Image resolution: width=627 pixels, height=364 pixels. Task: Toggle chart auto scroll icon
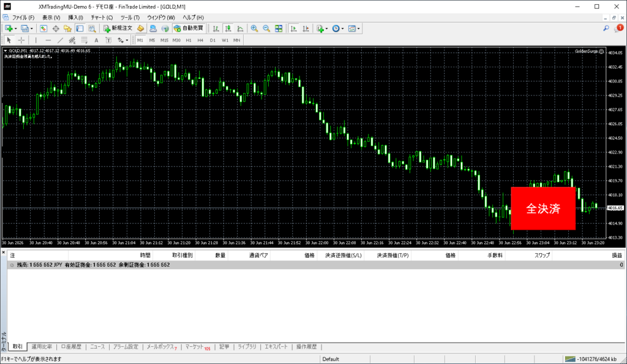click(293, 28)
